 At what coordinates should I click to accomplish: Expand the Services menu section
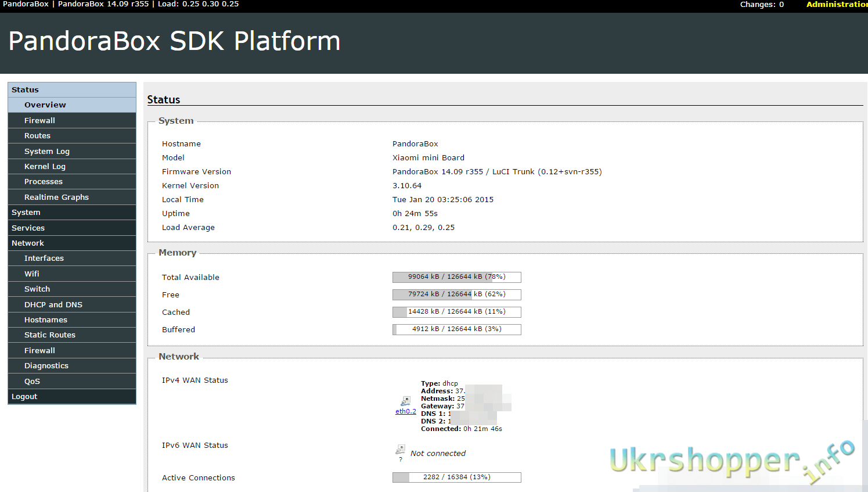pyautogui.click(x=72, y=228)
